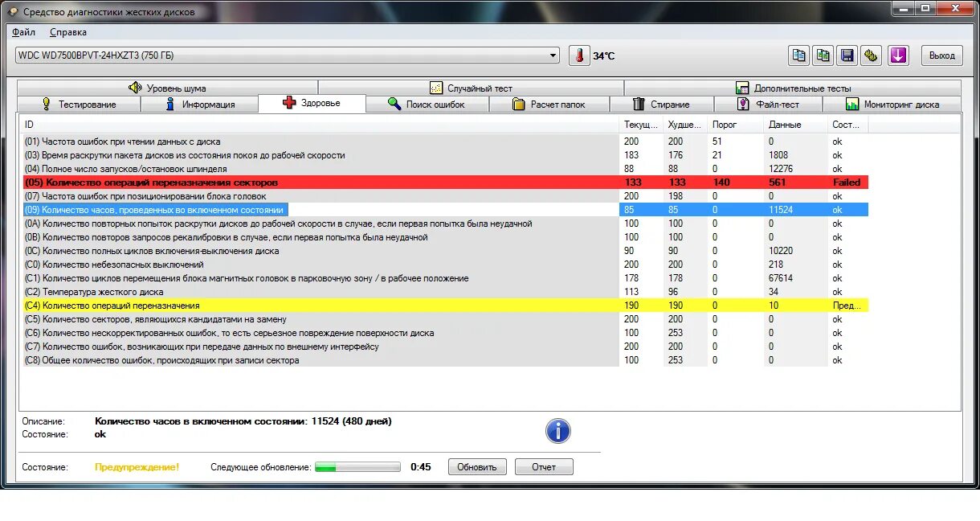
Task: Switch to the Тестирование tab
Action: tap(79, 105)
